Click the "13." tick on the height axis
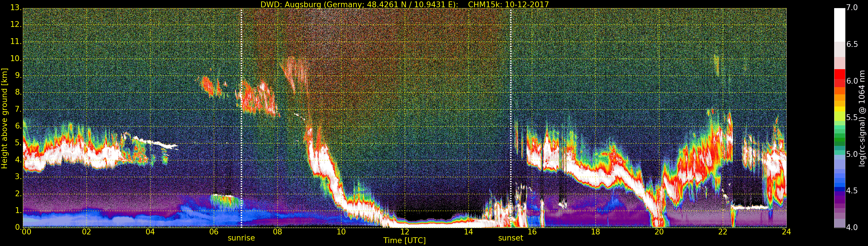This screenshot has width=868, height=246. (x=16, y=8)
